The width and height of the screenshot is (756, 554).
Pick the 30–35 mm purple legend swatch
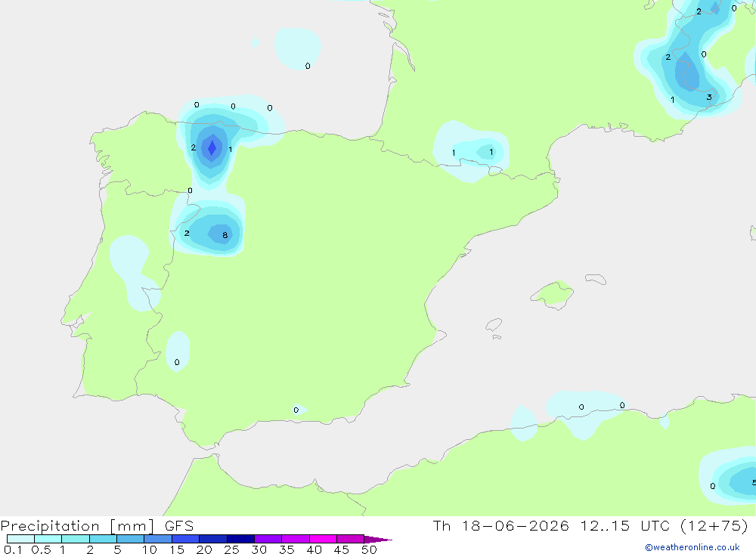point(268,539)
